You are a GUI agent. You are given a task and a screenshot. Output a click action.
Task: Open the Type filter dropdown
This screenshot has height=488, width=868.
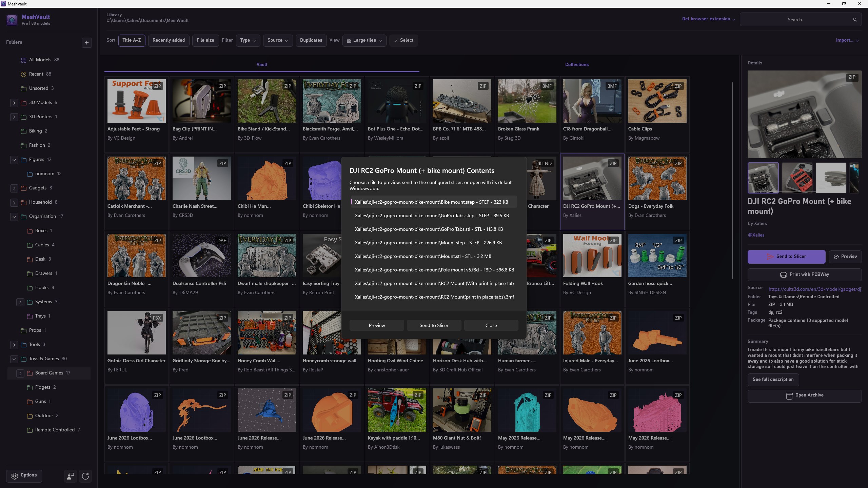(x=248, y=40)
